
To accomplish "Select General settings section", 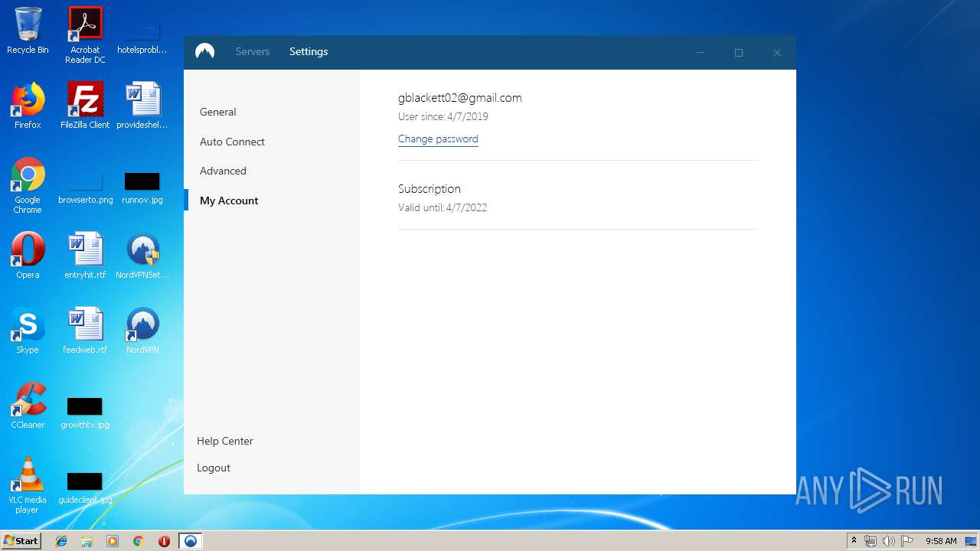I will [x=217, y=112].
